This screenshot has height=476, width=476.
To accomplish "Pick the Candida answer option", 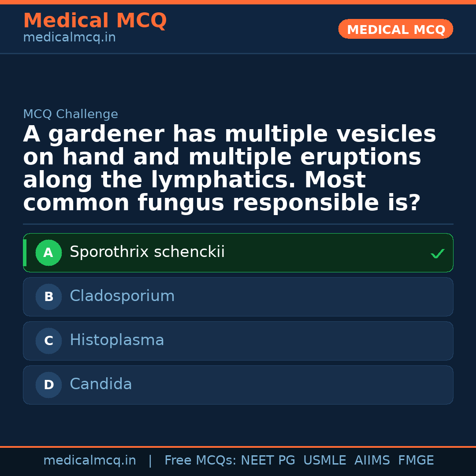I will pos(101,384).
